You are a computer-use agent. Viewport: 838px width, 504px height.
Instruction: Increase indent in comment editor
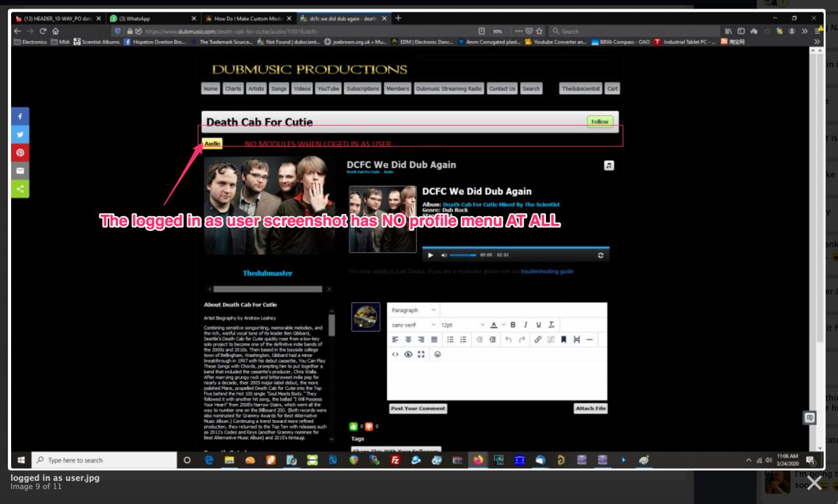click(x=492, y=340)
